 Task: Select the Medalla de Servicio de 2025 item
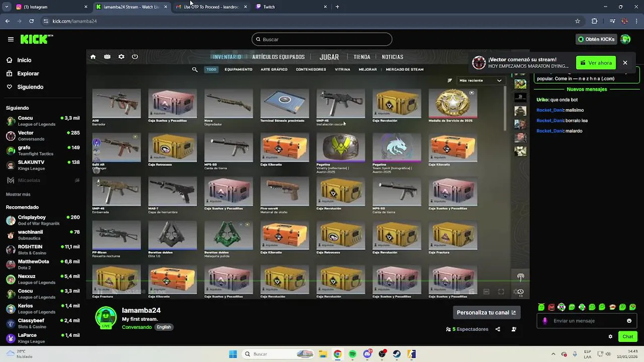[x=453, y=106]
